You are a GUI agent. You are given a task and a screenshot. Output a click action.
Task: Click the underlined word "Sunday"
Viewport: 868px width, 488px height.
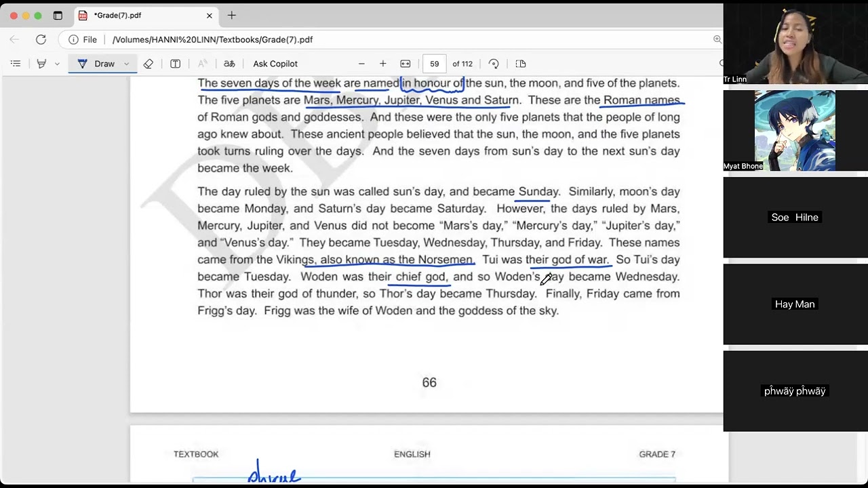pyautogui.click(x=538, y=192)
